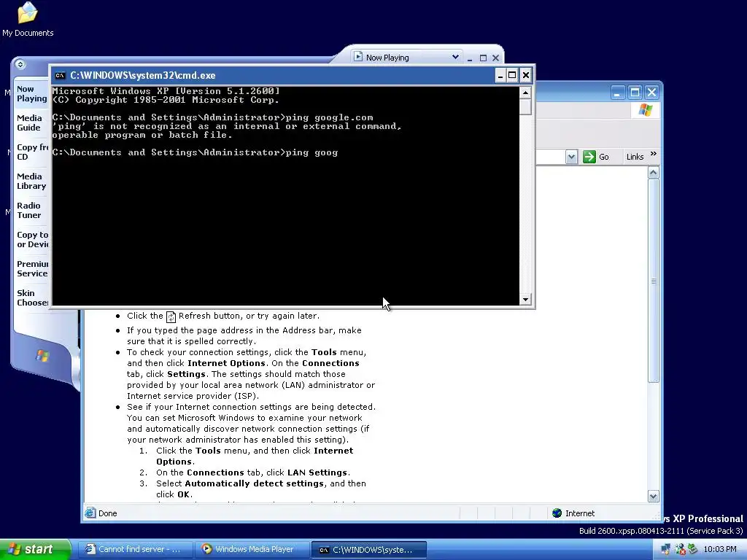Click the 'ping google.com' command line
Image resolution: width=747 pixels, height=560 pixels.
pyautogui.click(x=329, y=117)
